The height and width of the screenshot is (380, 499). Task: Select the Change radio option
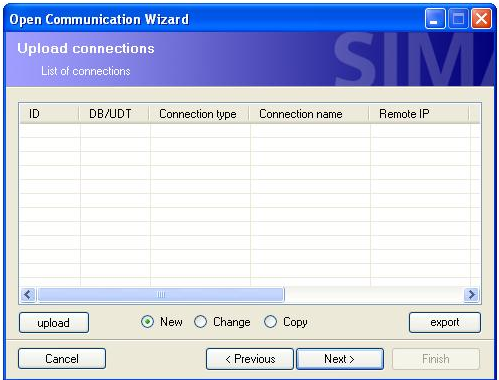(x=200, y=322)
